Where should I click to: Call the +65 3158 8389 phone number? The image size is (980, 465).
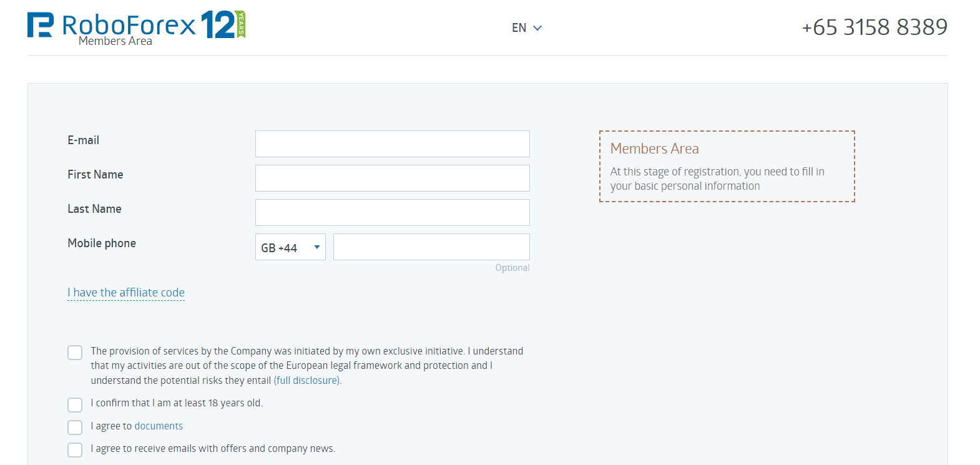point(875,27)
